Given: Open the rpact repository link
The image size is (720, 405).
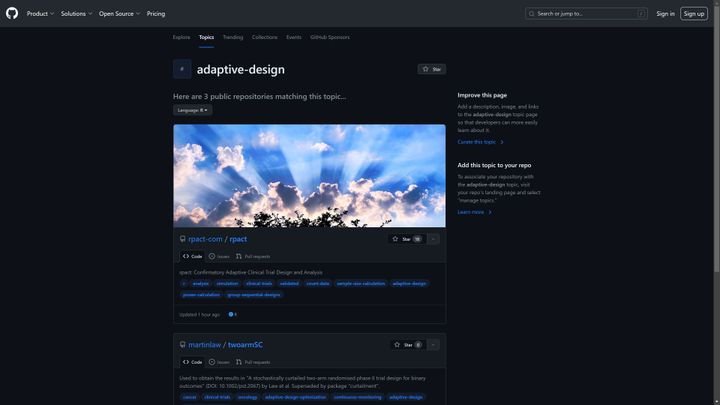Looking at the screenshot, I should pyautogui.click(x=238, y=239).
